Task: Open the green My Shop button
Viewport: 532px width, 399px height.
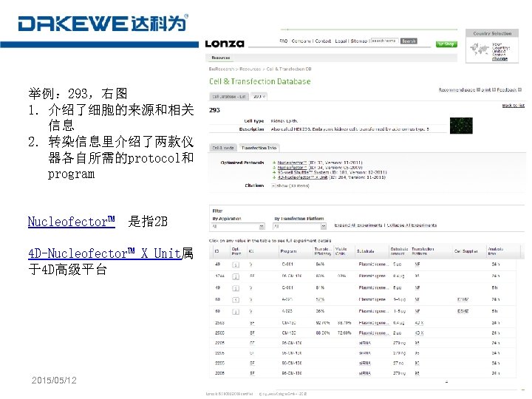Action: (x=446, y=44)
